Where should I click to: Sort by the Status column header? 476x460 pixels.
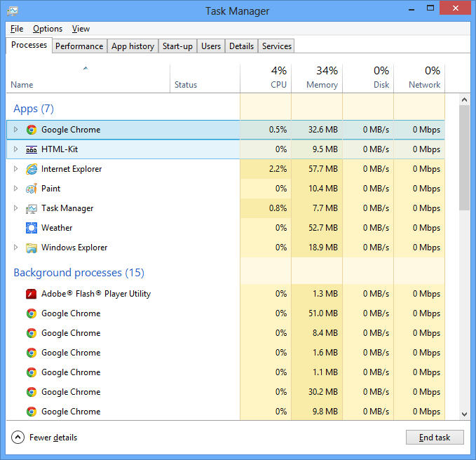[205, 79]
